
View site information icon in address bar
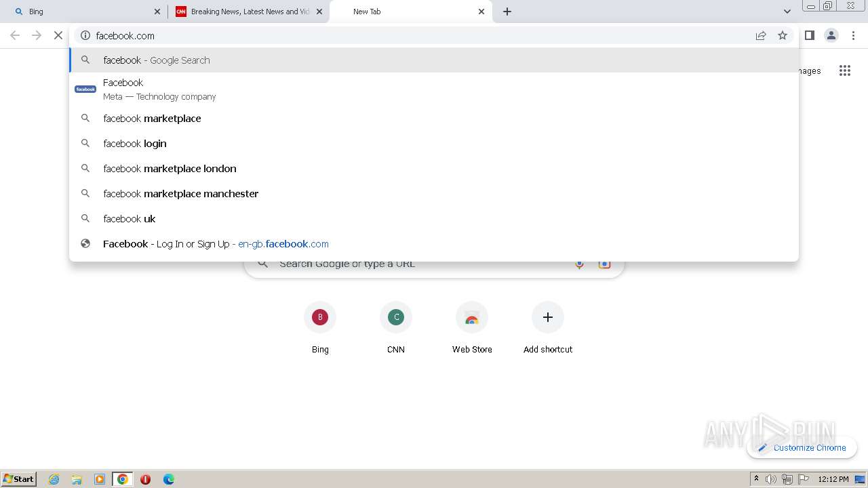(x=85, y=35)
